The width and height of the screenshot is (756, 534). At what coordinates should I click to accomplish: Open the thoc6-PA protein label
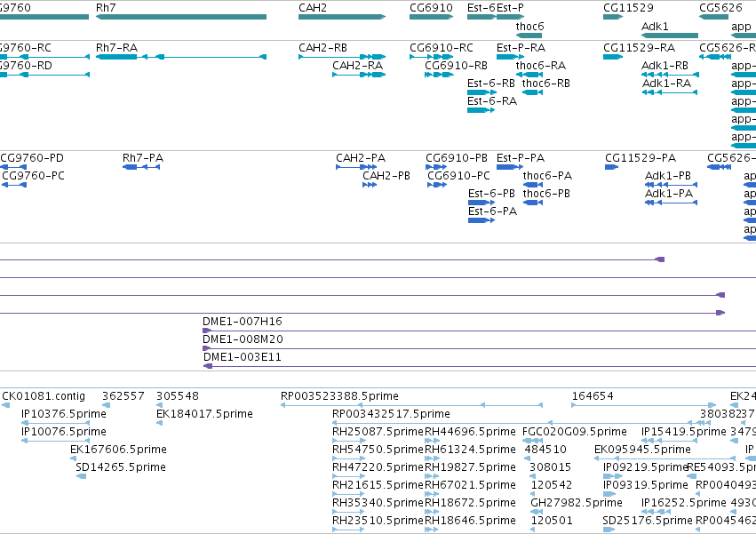(x=547, y=175)
